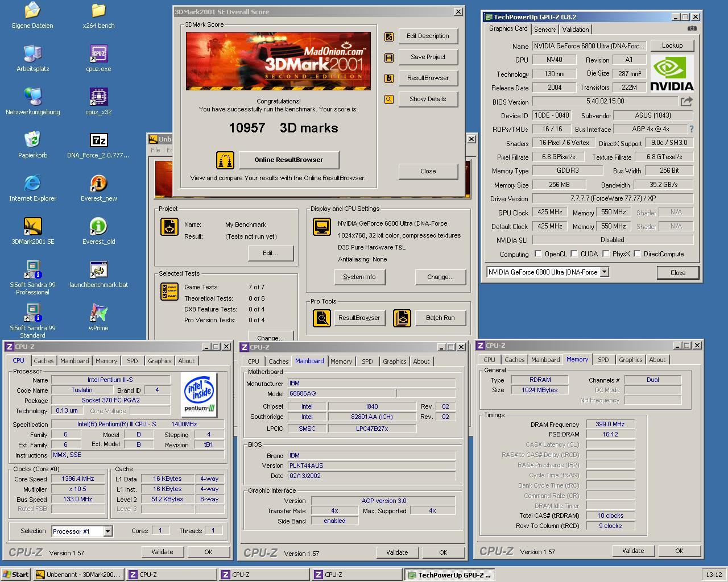Enable the OpenCL checkbox
The image size is (728, 582).
(x=538, y=254)
